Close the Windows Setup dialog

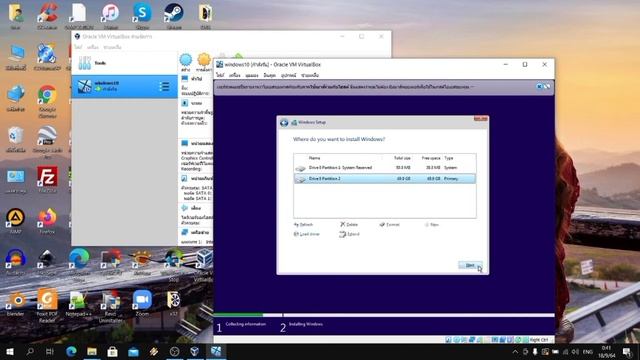click(481, 119)
